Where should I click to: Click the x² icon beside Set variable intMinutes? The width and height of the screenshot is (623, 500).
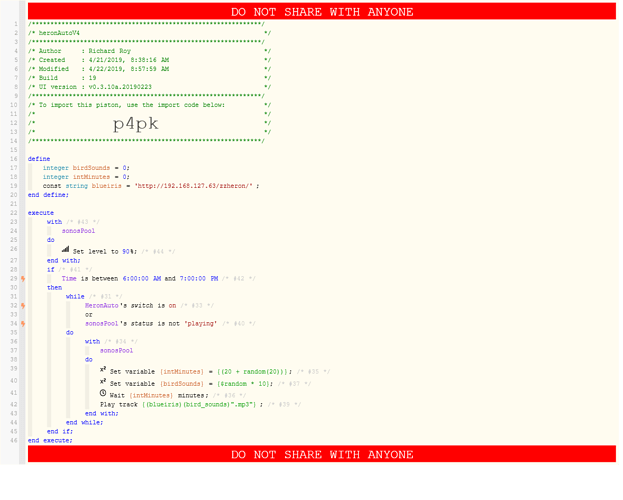coord(103,370)
